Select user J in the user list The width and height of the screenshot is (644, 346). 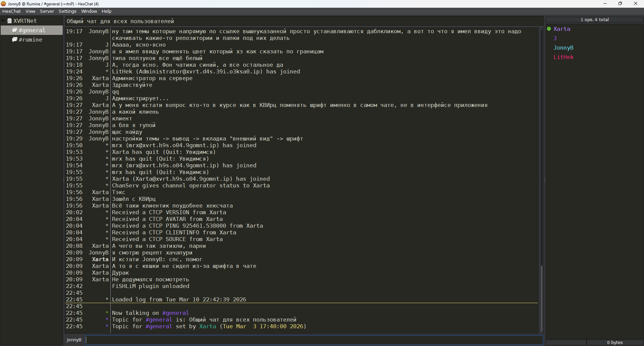555,38
